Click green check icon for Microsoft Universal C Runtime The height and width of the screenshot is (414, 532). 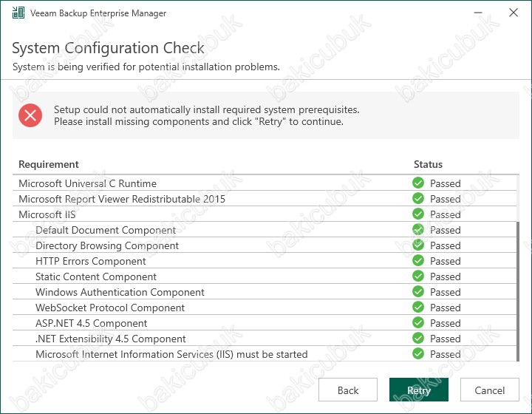click(418, 183)
